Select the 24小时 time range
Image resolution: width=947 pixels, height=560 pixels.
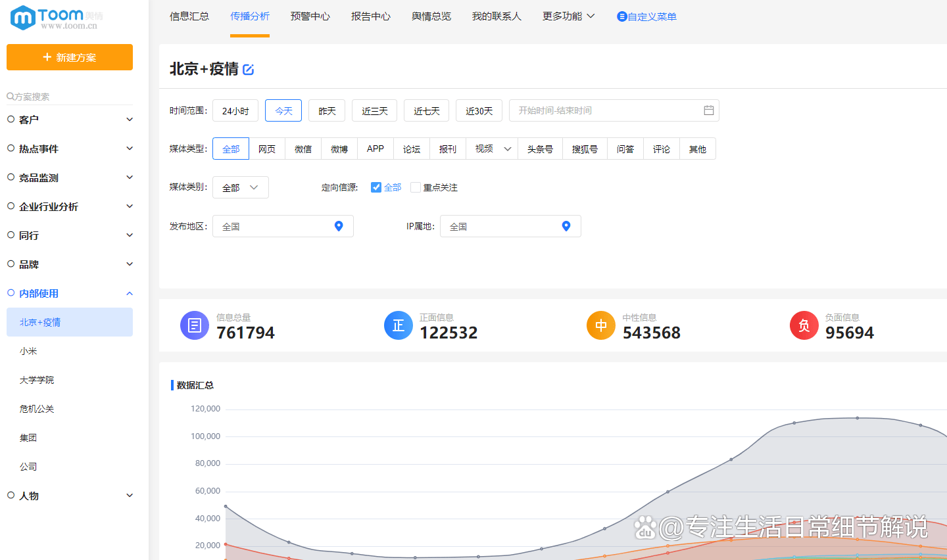pyautogui.click(x=235, y=110)
